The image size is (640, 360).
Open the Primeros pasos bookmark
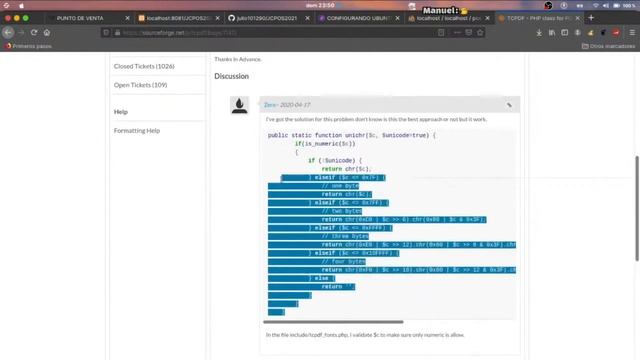coord(29,46)
